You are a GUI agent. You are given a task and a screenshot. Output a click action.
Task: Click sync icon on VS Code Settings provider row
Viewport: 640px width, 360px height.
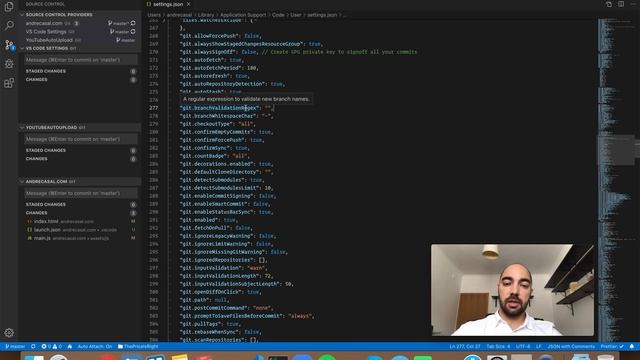coord(133,31)
